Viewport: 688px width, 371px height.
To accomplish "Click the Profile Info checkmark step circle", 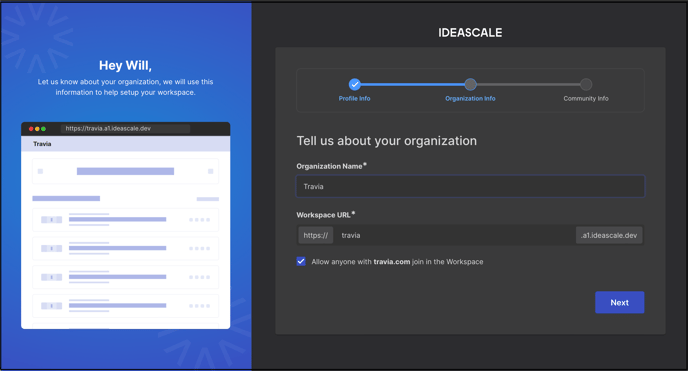I will pyautogui.click(x=355, y=84).
